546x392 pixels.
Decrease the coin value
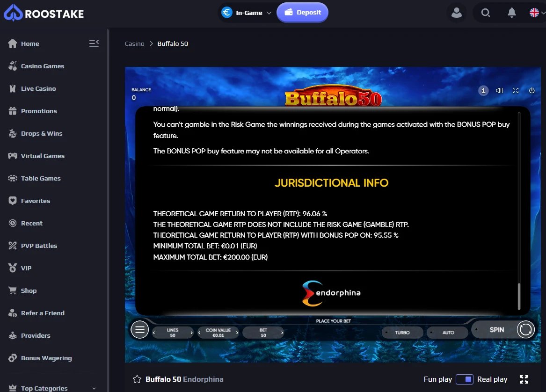pyautogui.click(x=199, y=333)
